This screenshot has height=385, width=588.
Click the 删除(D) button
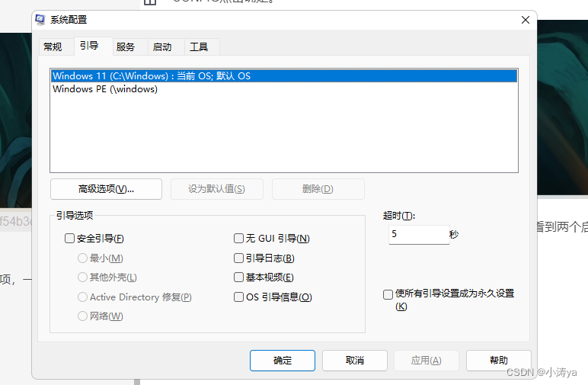pos(318,189)
